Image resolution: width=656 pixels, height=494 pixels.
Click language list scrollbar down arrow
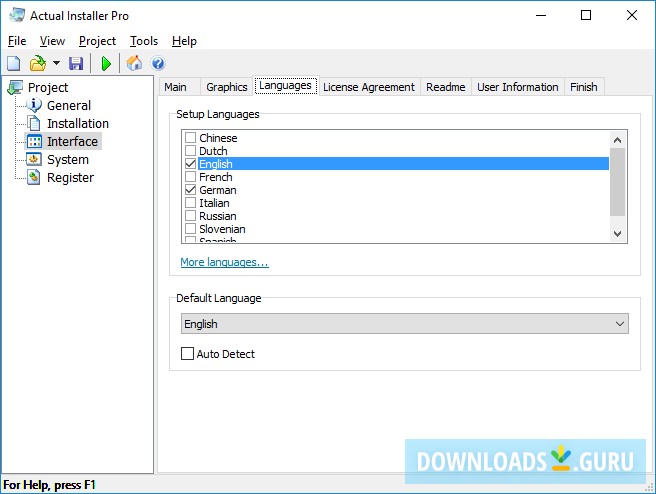click(617, 233)
